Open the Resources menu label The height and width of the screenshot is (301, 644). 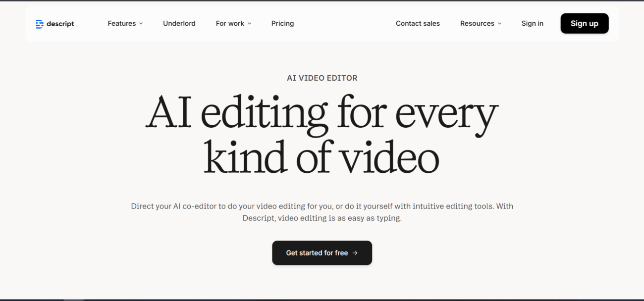477,23
